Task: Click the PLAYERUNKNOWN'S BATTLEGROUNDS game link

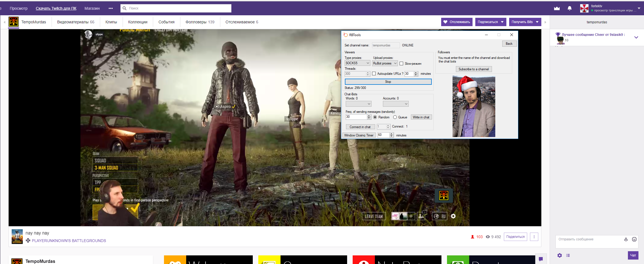Action: coord(69,241)
